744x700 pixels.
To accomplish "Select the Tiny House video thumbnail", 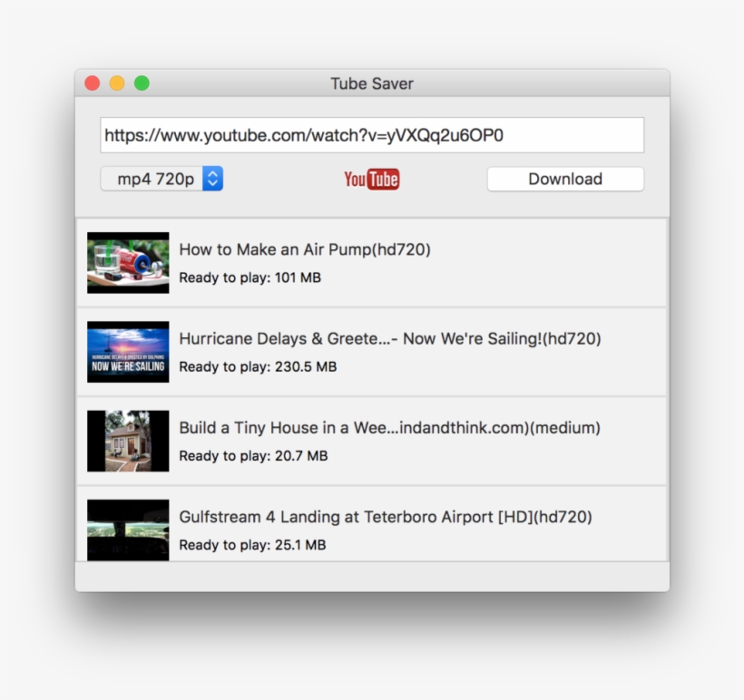I will pyautogui.click(x=128, y=441).
